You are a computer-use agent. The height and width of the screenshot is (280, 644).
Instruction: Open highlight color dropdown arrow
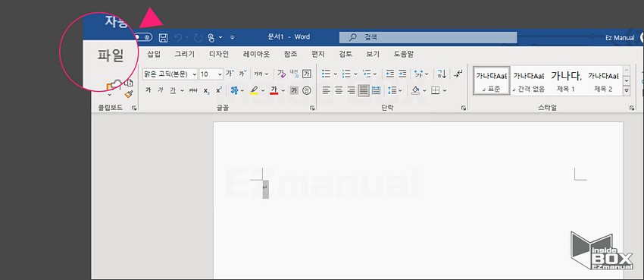click(x=262, y=90)
